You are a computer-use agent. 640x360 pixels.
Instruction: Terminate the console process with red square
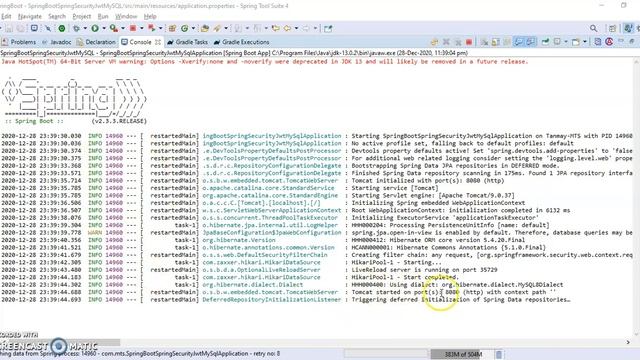pos(469,42)
